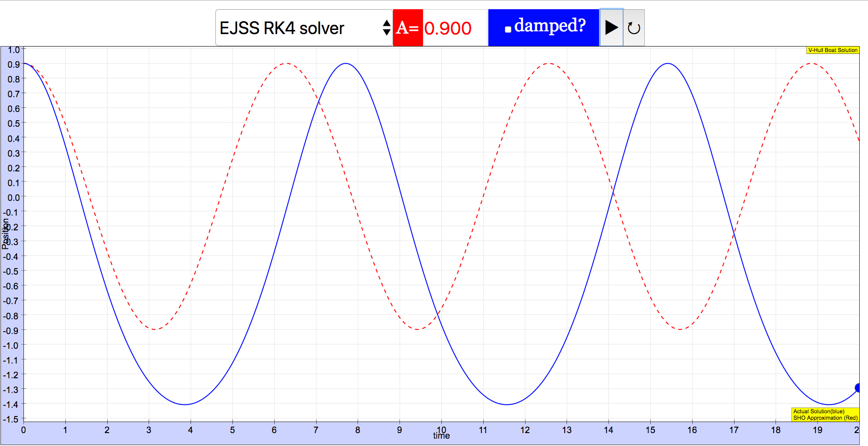Click the V-Hull Boat Solution label
Image resolution: width=868 pixels, height=446 pixels.
(833, 50)
